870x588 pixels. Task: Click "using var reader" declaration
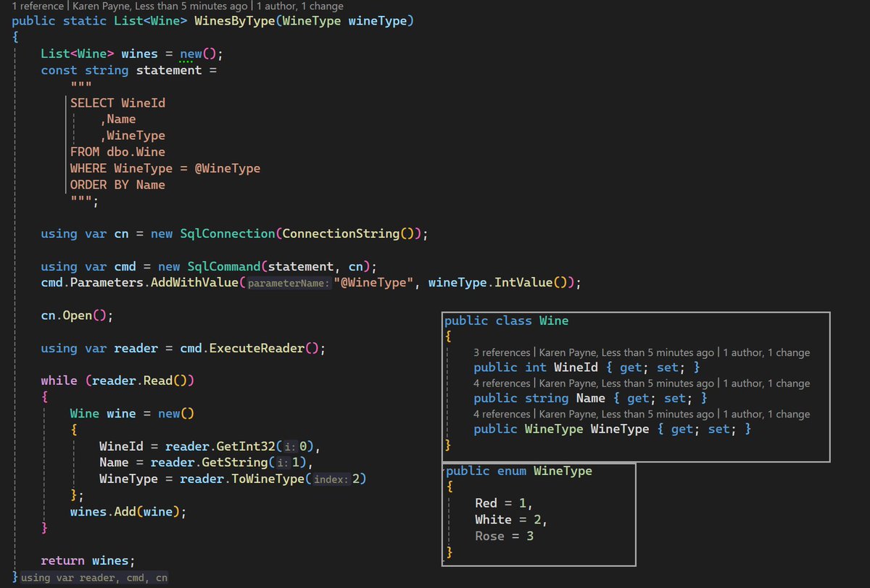[99, 348]
